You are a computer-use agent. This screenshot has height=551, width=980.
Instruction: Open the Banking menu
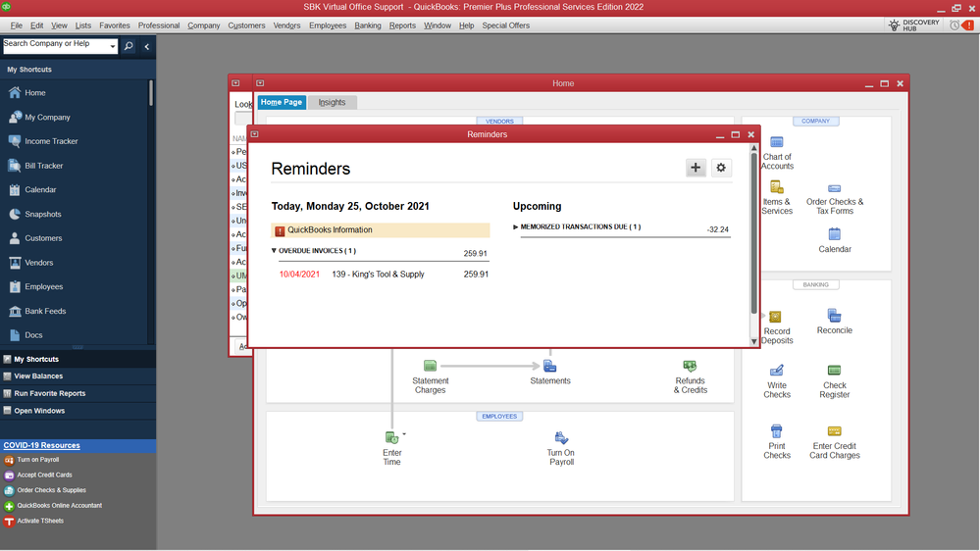pyautogui.click(x=368, y=25)
